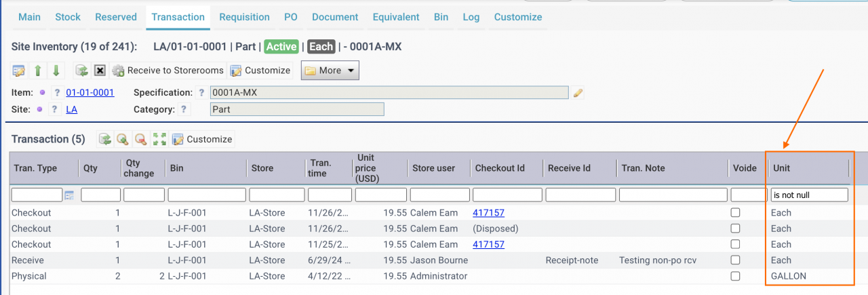The width and height of the screenshot is (868, 295).
Task: Click the black X close icon
Action: [100, 71]
